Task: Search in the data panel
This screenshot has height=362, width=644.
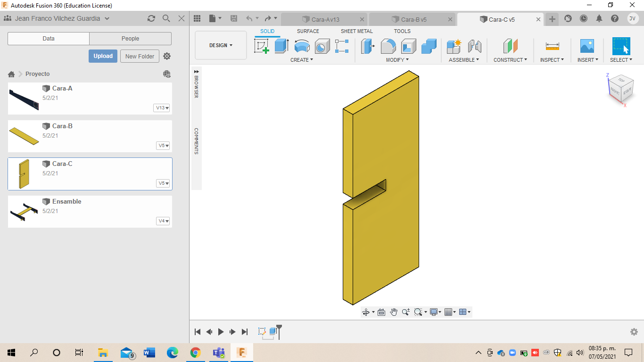Action: pyautogui.click(x=166, y=18)
